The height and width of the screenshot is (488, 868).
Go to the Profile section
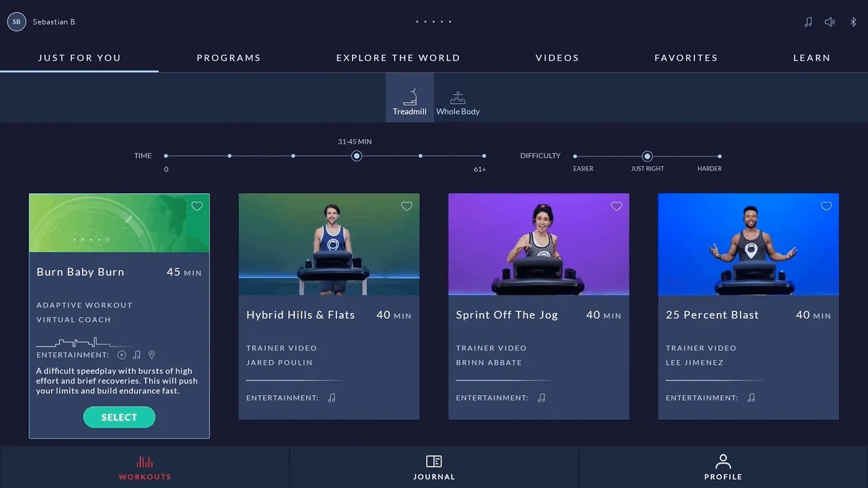coord(723,467)
